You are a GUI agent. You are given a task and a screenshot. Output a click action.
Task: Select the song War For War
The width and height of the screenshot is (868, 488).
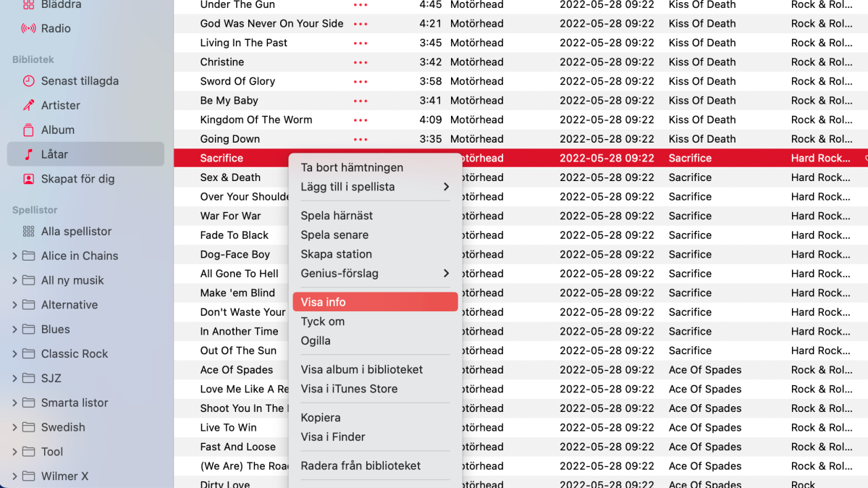(x=230, y=216)
